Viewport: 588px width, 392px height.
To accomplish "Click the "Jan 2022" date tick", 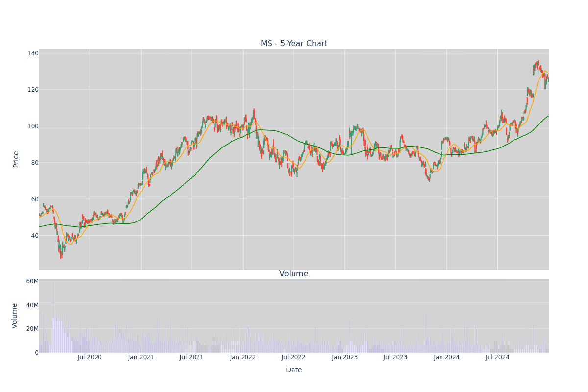I will (x=243, y=357).
